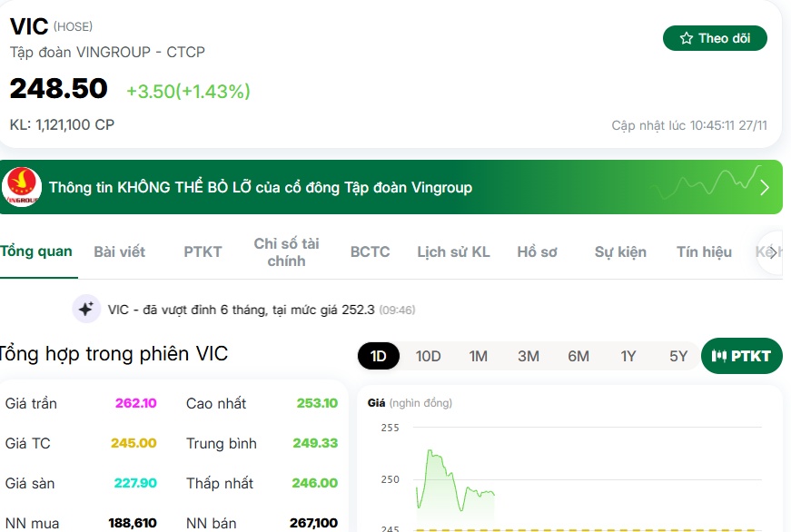This screenshot has height=532, width=791.
Task: Select the 1D chart period
Action: pyautogui.click(x=379, y=356)
